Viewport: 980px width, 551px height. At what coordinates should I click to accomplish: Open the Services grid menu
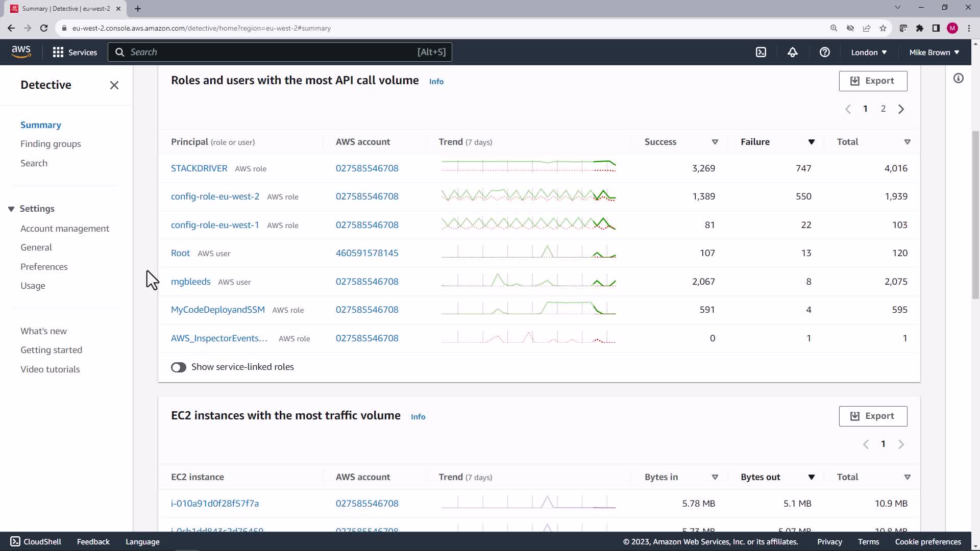pyautogui.click(x=75, y=52)
